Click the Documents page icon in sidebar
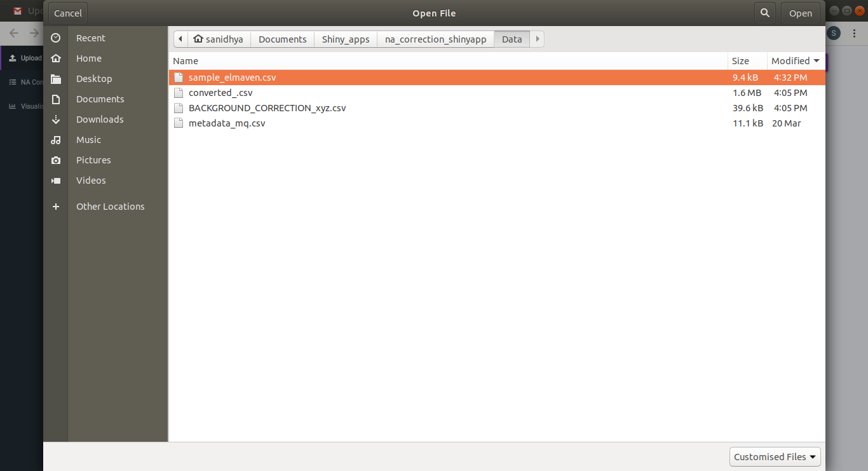Image resolution: width=868 pixels, height=471 pixels. click(56, 99)
